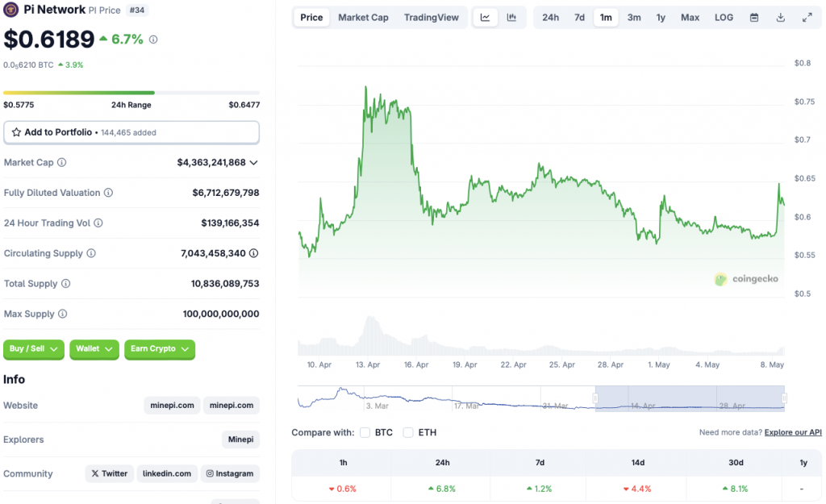
Task: Open the Wallet dropdown
Action: (x=94, y=348)
